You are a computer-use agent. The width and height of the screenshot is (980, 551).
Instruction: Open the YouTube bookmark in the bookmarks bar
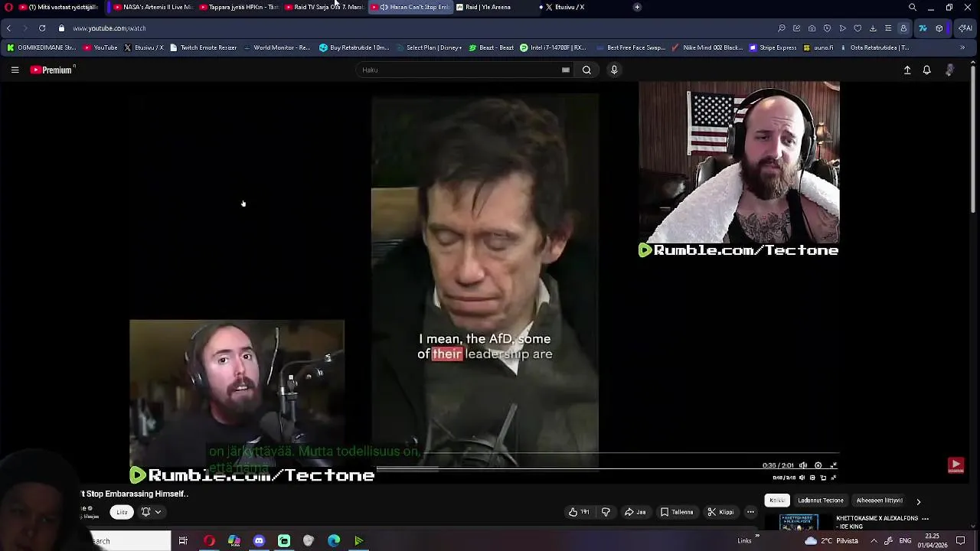click(100, 47)
